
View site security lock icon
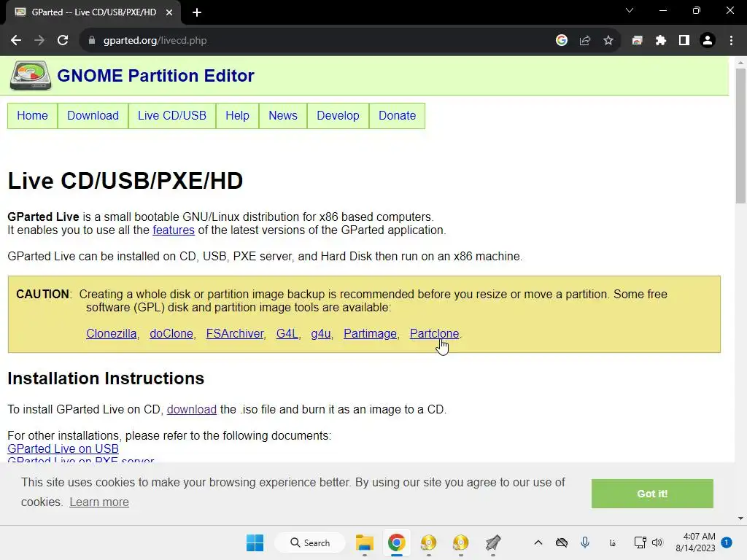point(92,41)
